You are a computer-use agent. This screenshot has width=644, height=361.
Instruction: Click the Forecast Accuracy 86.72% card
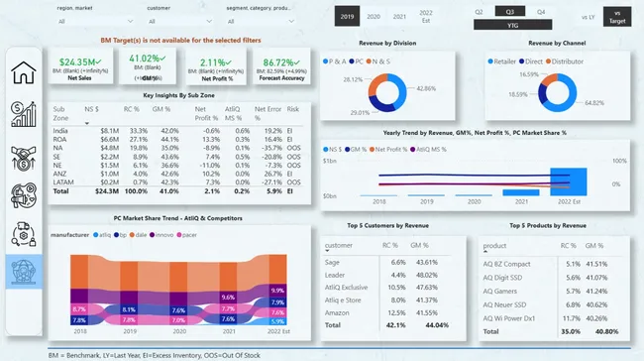(x=281, y=67)
